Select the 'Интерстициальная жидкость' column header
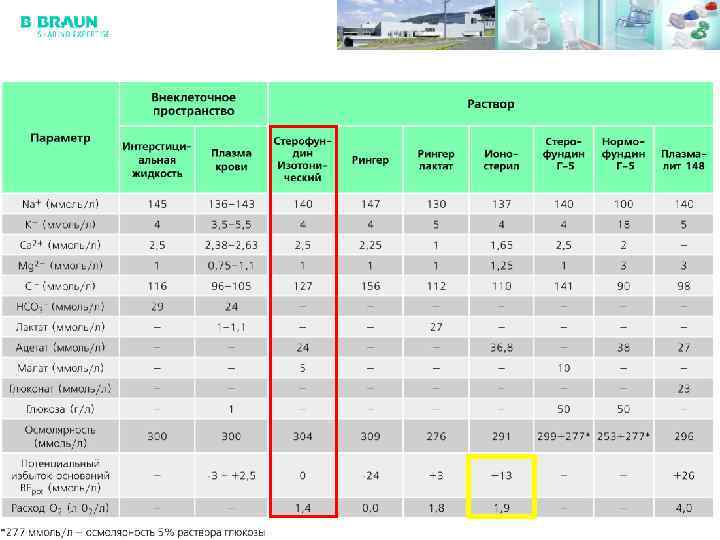Screen dimensions: 720x540 coord(157,159)
